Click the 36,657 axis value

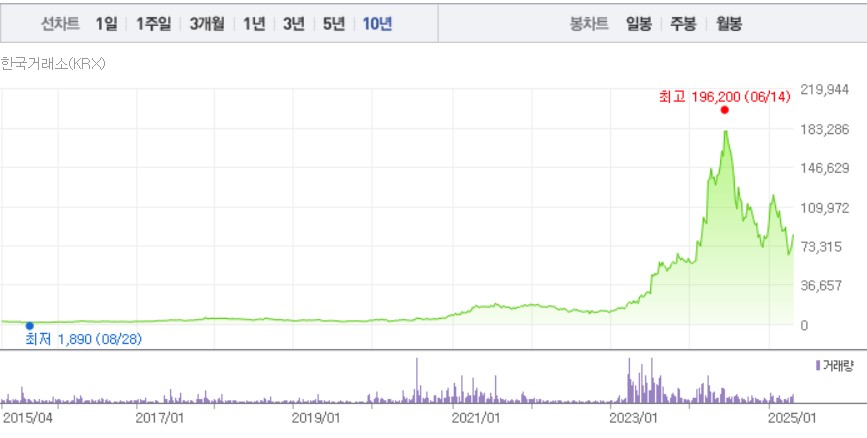click(821, 286)
